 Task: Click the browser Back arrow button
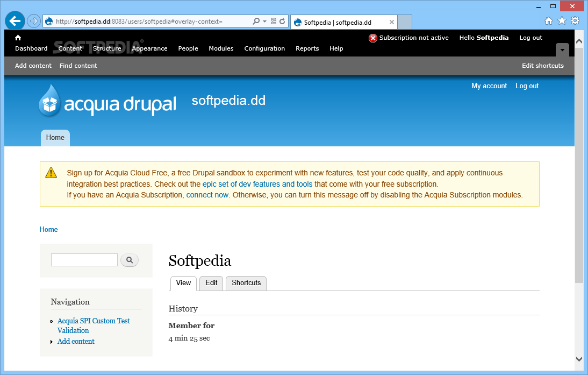[x=15, y=20]
